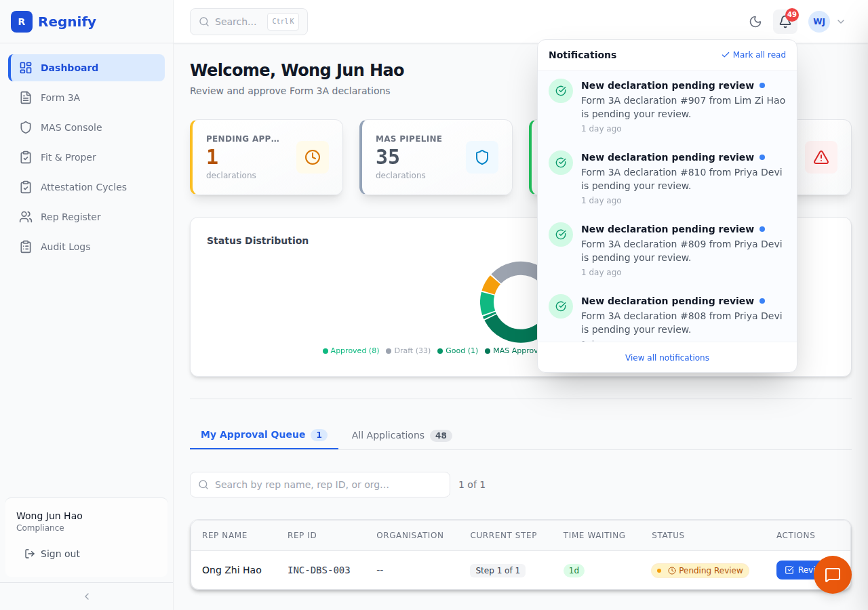Select the Ong Zhi Hao row name

(x=232, y=570)
